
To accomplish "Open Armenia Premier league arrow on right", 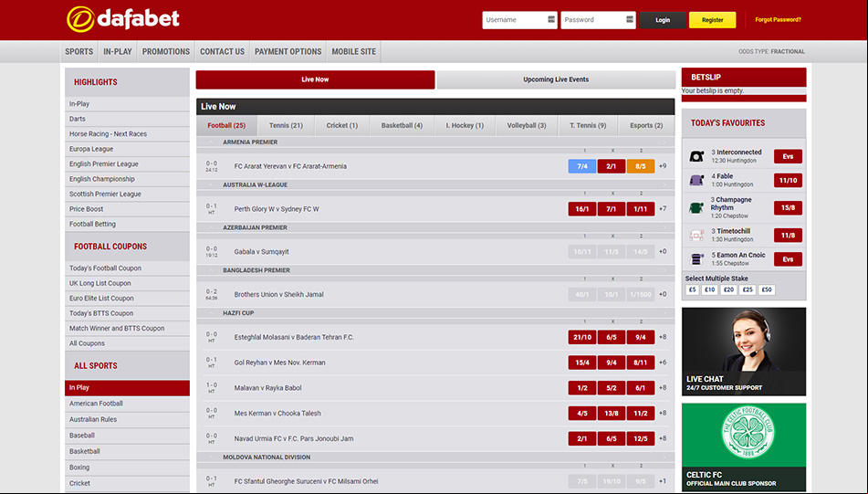I will click(664, 142).
